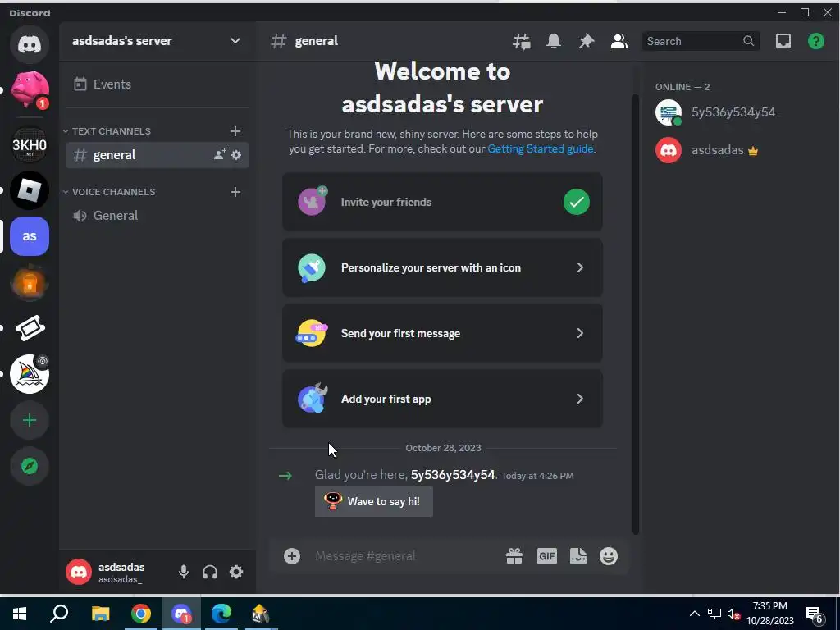Open User Settings gear

coord(236,572)
